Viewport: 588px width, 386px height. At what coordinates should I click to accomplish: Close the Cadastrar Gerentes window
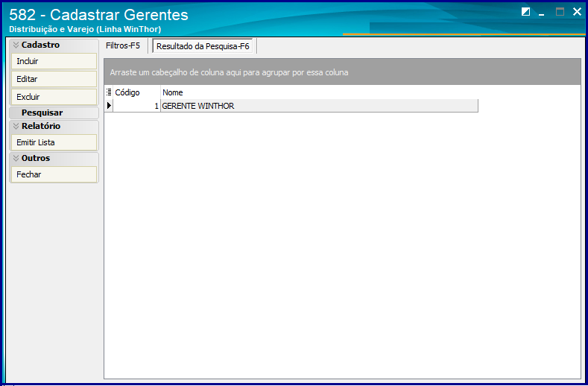click(x=577, y=12)
